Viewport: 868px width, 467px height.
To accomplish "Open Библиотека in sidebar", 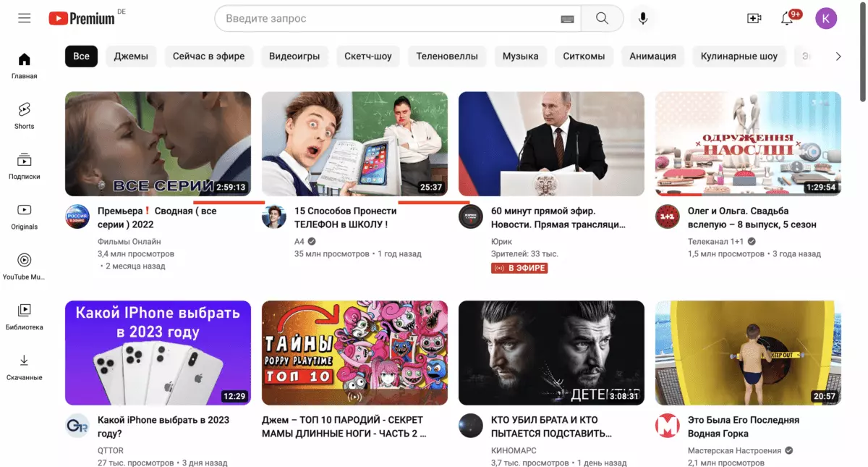I will tap(25, 316).
